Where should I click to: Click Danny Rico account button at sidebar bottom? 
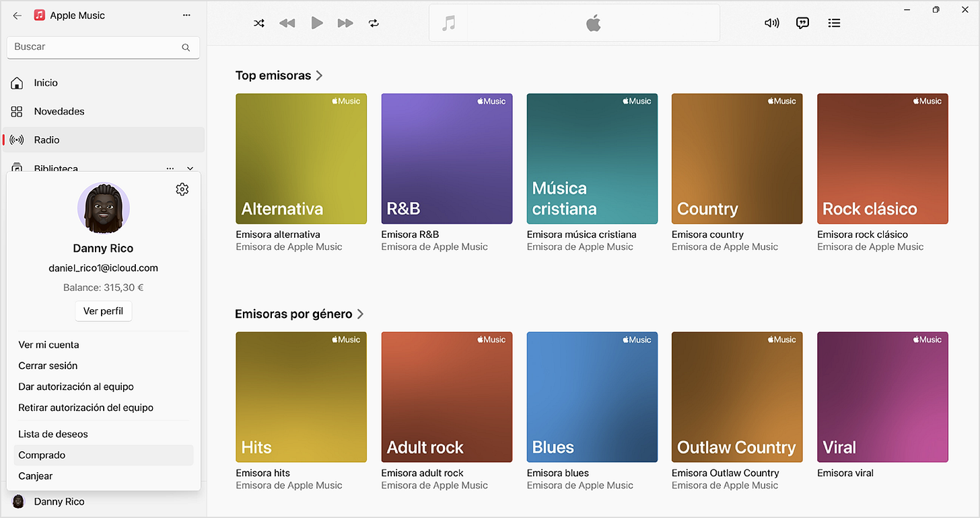pos(104,501)
